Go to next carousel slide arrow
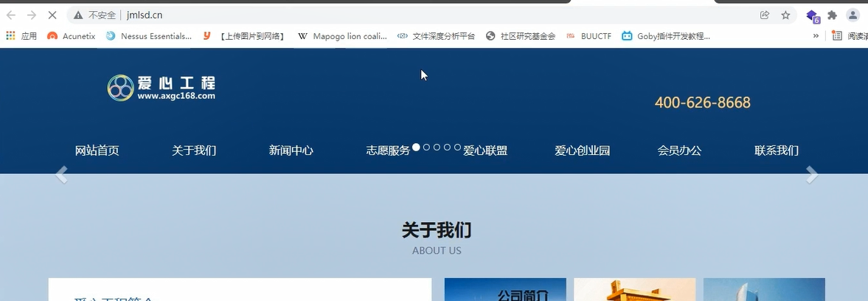Screen dimensions: 868x301 pyautogui.click(x=812, y=175)
